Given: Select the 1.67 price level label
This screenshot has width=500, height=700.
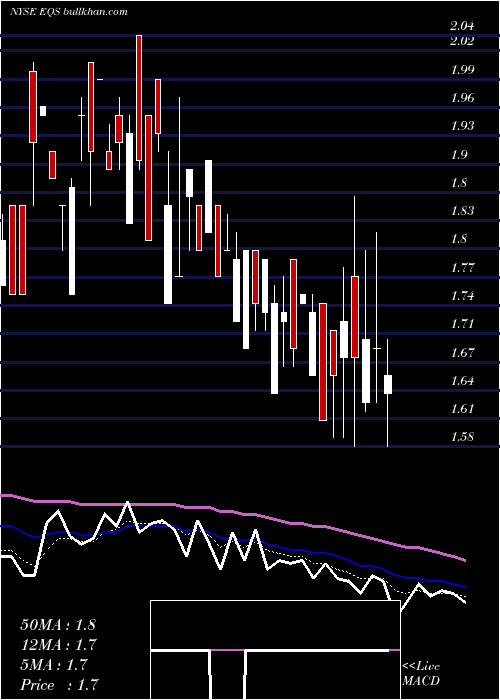Looking at the screenshot, I should [462, 352].
